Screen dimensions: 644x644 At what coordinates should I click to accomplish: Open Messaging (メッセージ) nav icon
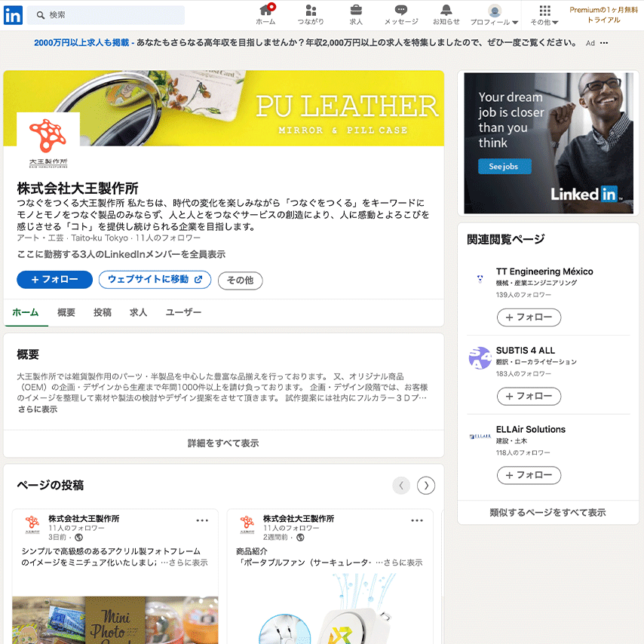(401, 14)
